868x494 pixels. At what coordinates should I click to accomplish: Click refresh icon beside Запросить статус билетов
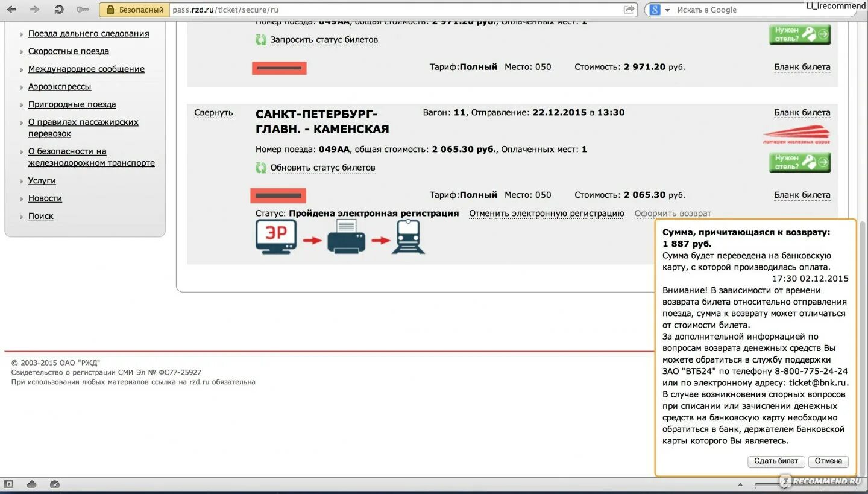pos(261,40)
